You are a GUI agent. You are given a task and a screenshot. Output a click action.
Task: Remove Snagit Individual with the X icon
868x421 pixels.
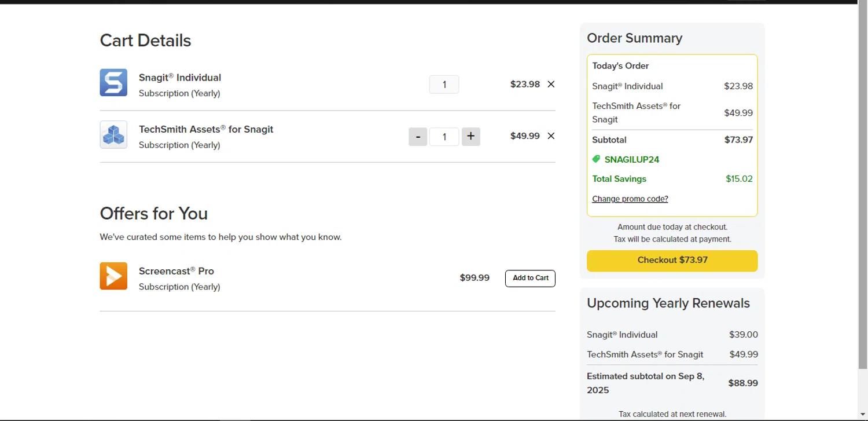(x=551, y=84)
